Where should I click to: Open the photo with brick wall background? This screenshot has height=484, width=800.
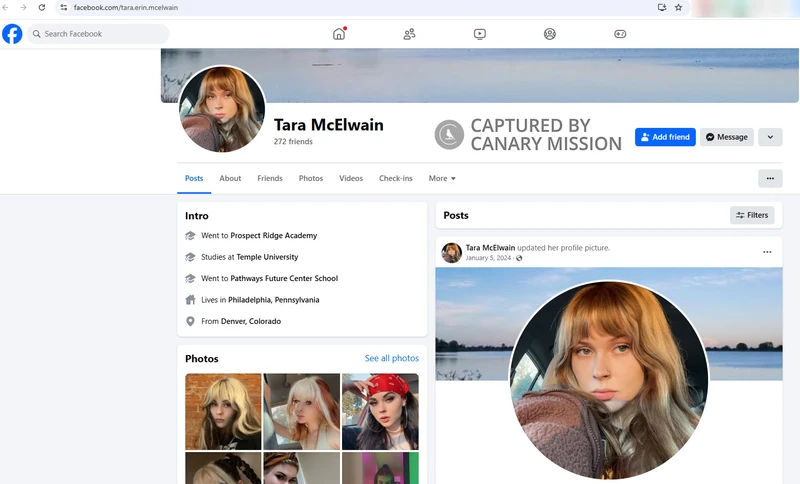click(x=223, y=412)
